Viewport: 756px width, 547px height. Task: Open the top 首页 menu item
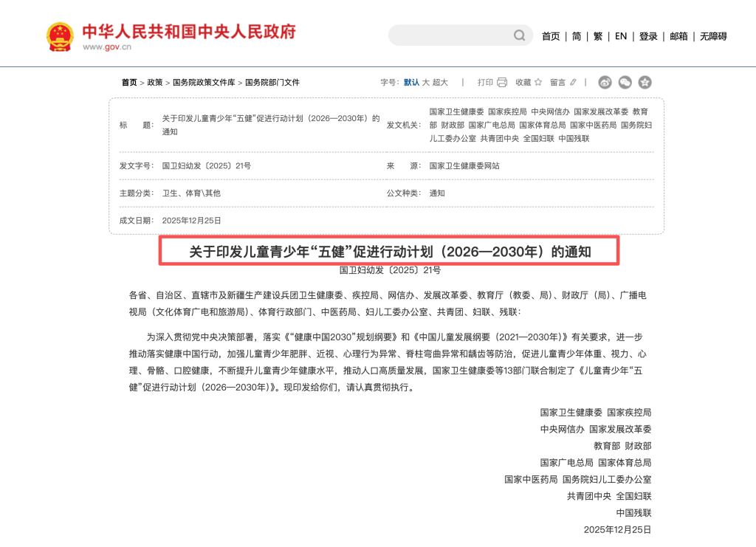coord(551,36)
